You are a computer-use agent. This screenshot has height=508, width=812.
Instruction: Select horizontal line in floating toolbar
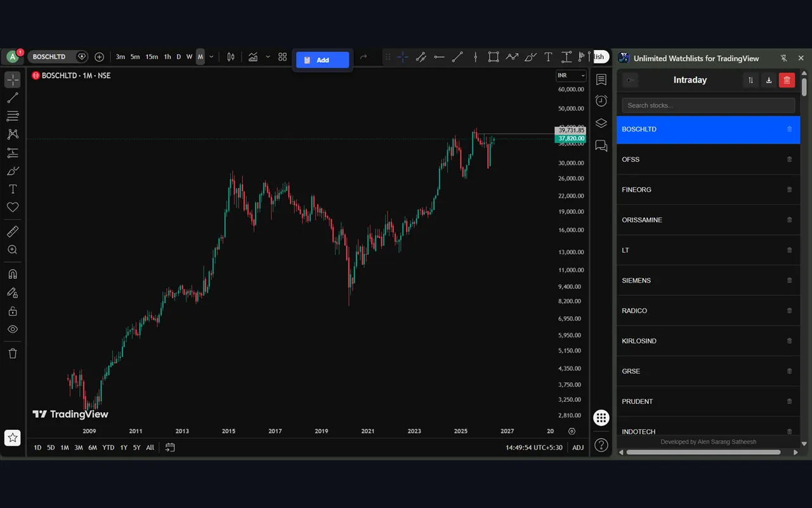click(439, 57)
